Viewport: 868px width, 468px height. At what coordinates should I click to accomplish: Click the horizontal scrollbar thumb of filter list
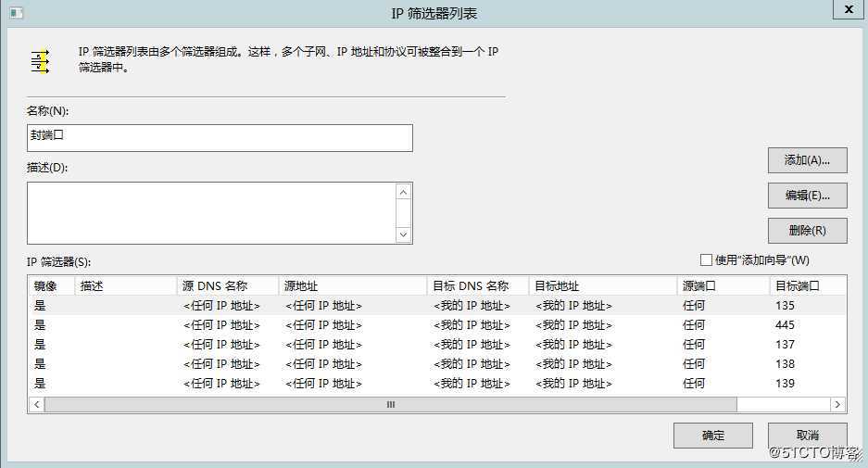(391, 404)
